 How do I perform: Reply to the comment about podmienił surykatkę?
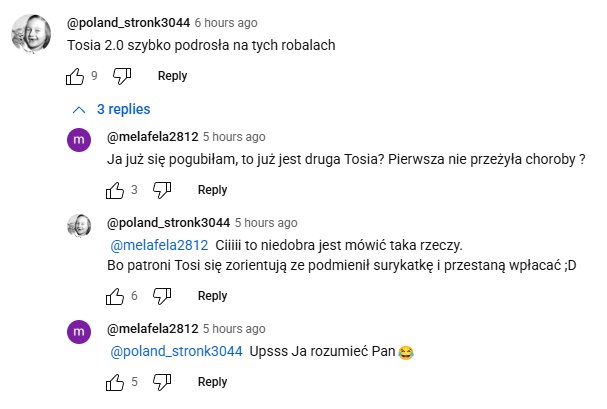point(212,296)
